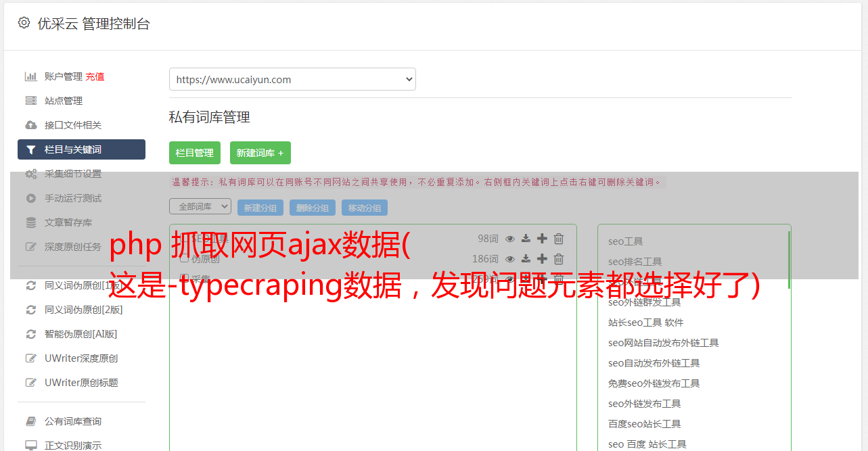Click the trash icon in the 98词 row

(559, 239)
